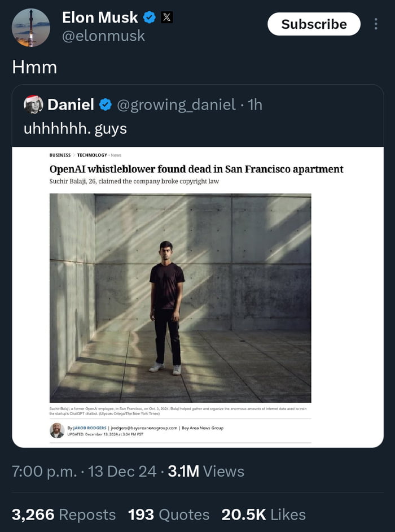Screen dimensions: 395x532
Task: Click the OpenAI whistleblower headline in the screenshot
Action: (x=196, y=169)
